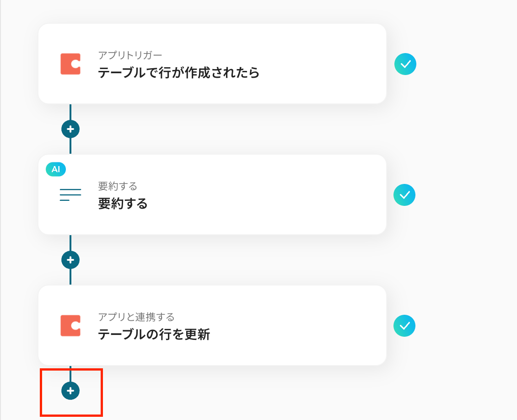This screenshot has height=420, width=517.
Task: Add a step at the flow's end
Action: tap(70, 391)
